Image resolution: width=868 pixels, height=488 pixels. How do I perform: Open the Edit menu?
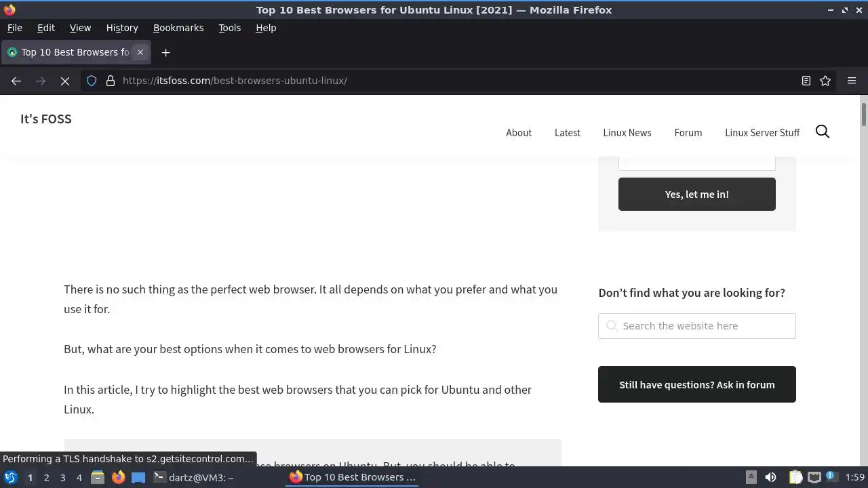tap(46, 28)
